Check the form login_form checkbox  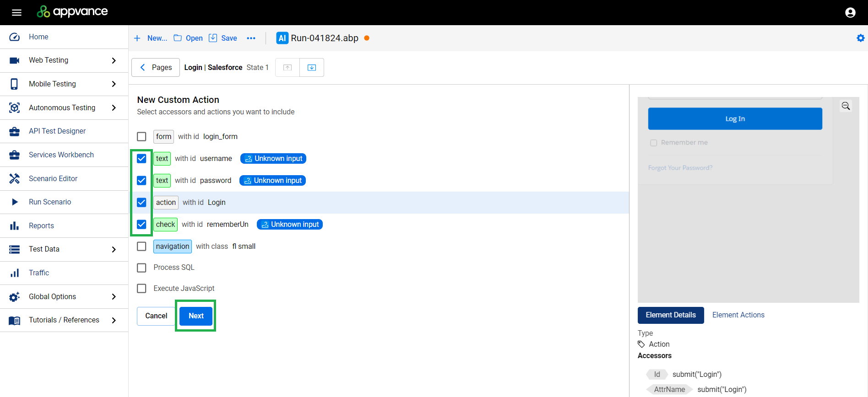point(141,137)
